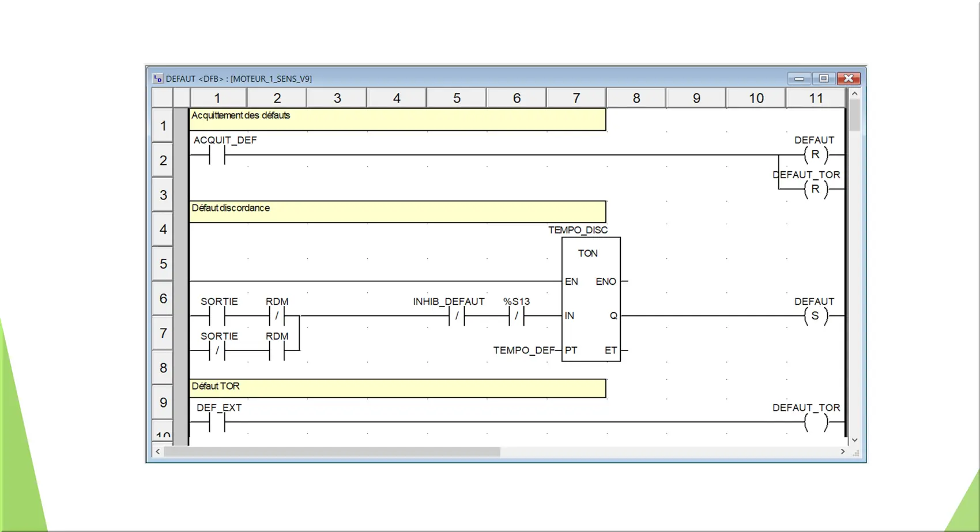
Task: Click the DEF_EXT contact
Action: tap(217, 422)
